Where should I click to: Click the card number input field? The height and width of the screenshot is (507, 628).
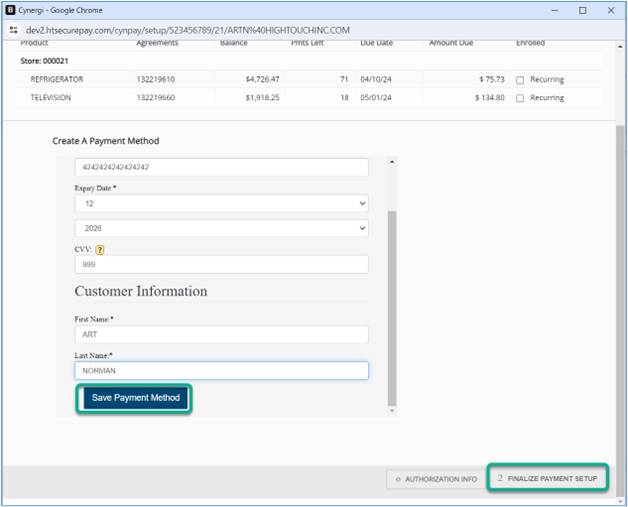(x=221, y=167)
